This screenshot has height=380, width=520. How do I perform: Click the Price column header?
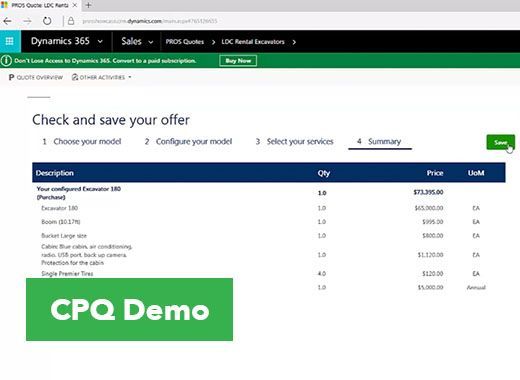click(435, 173)
